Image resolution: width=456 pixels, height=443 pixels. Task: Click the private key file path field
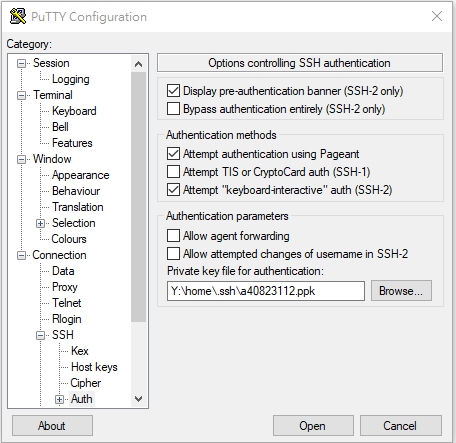[x=266, y=291]
